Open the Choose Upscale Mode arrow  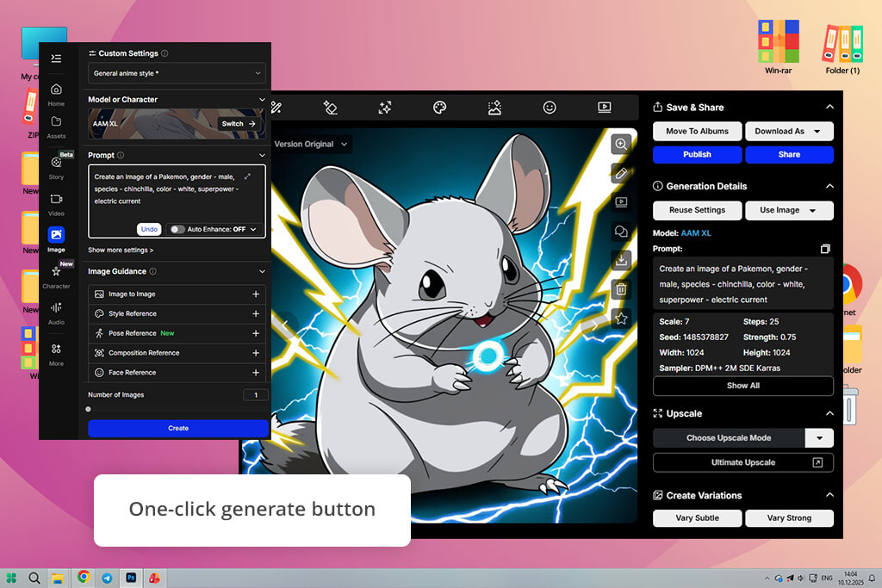pos(819,438)
